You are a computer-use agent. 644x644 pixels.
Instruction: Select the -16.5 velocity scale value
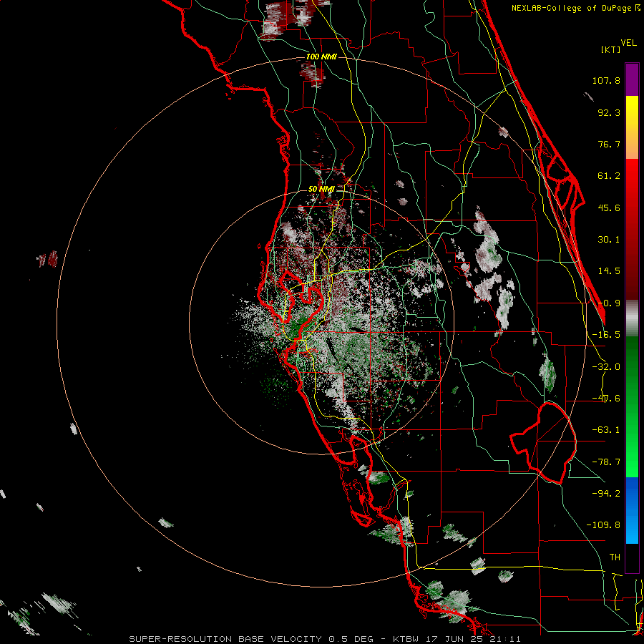click(x=606, y=335)
